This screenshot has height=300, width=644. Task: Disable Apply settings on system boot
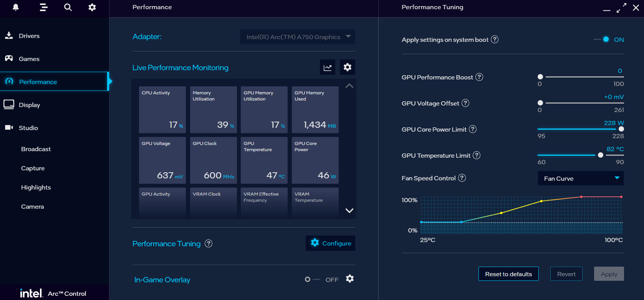pyautogui.click(x=602, y=40)
